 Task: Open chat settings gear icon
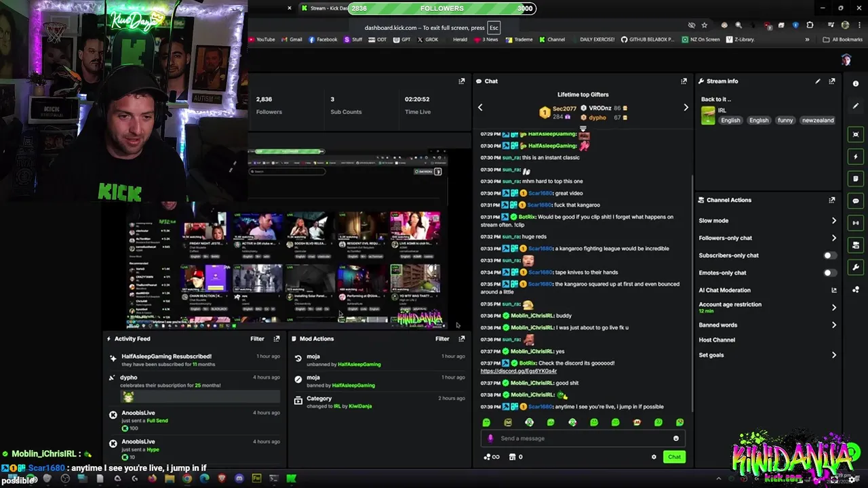(x=654, y=457)
